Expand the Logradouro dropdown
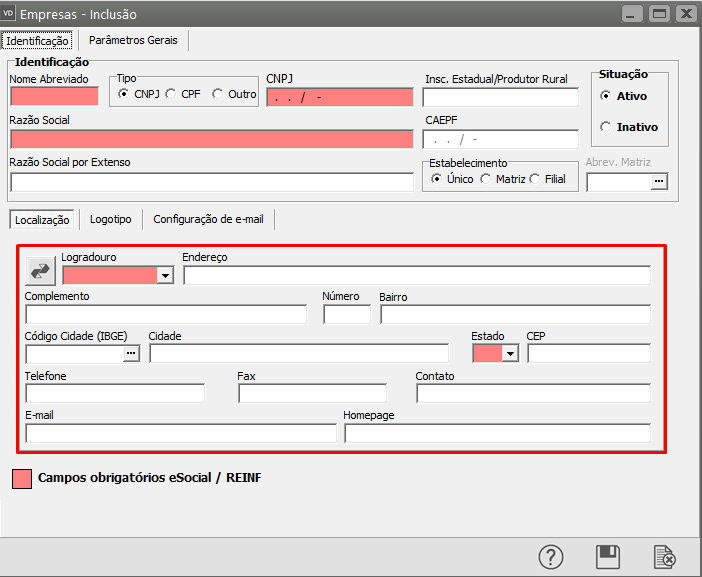702x577 pixels. pyautogui.click(x=165, y=275)
